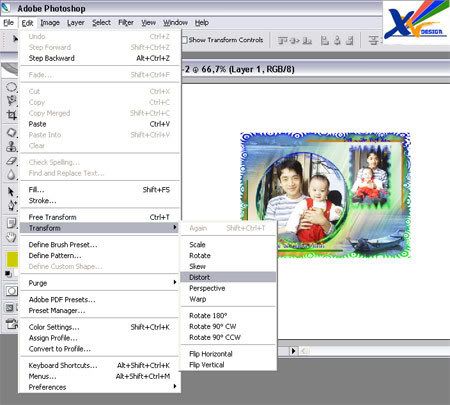Screen dimensions: 450x405
Task: Toggle Quick Mask mode icon
Action: (12, 291)
